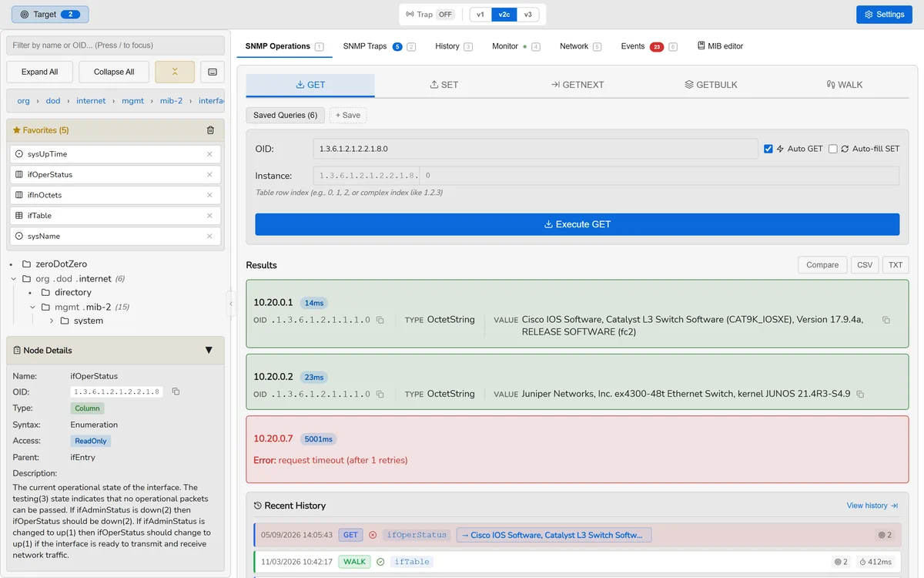Expand the system tree node

[x=52, y=321]
